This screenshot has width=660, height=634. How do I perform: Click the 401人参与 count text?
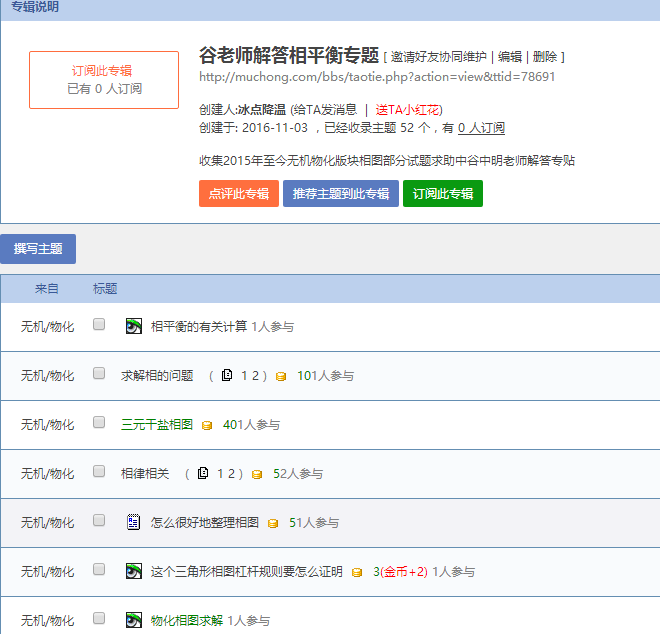(251, 424)
